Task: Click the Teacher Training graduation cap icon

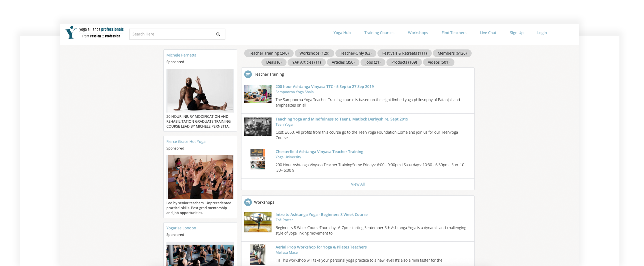Action: pos(248,74)
